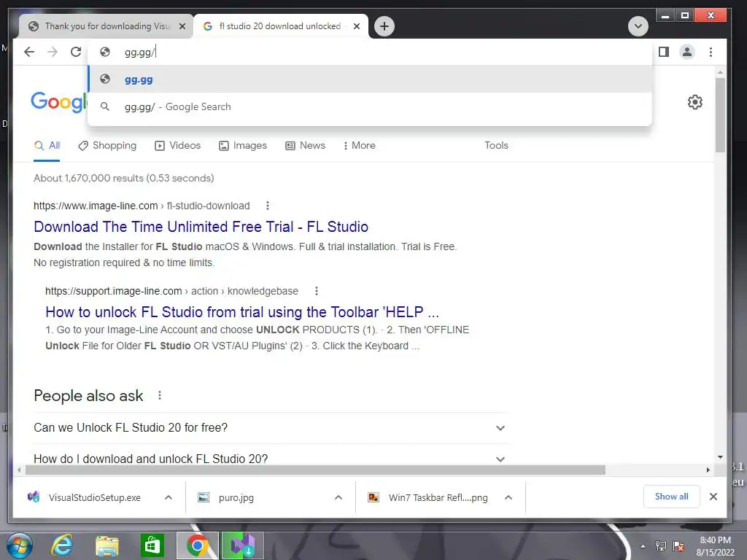Image resolution: width=747 pixels, height=560 pixels.
Task: Select 'gg.gg/ - Google Search' suggestion
Action: [x=370, y=106]
